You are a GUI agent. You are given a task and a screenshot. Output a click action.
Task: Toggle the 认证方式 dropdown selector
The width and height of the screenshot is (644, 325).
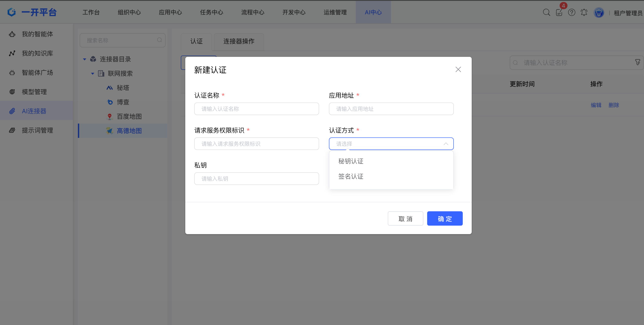(391, 144)
